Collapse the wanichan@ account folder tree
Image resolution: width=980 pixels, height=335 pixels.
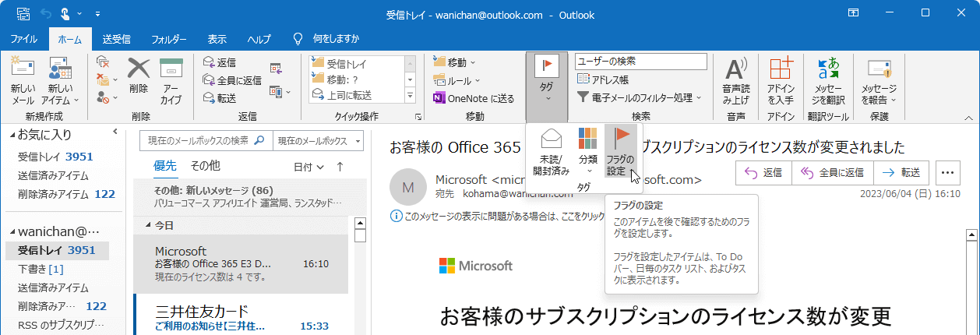click(x=12, y=232)
